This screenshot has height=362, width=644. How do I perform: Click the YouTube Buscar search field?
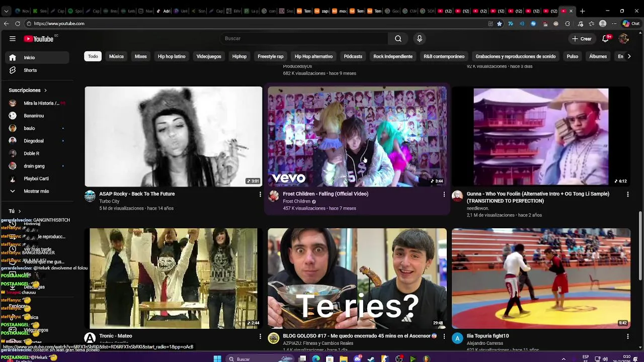click(303, 39)
